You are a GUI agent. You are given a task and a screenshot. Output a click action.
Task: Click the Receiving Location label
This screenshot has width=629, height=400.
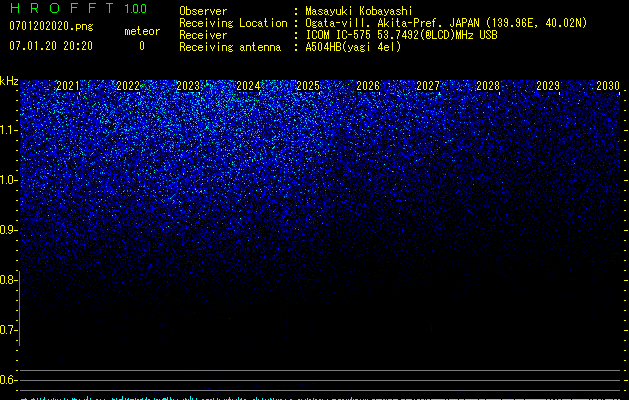coord(233,23)
